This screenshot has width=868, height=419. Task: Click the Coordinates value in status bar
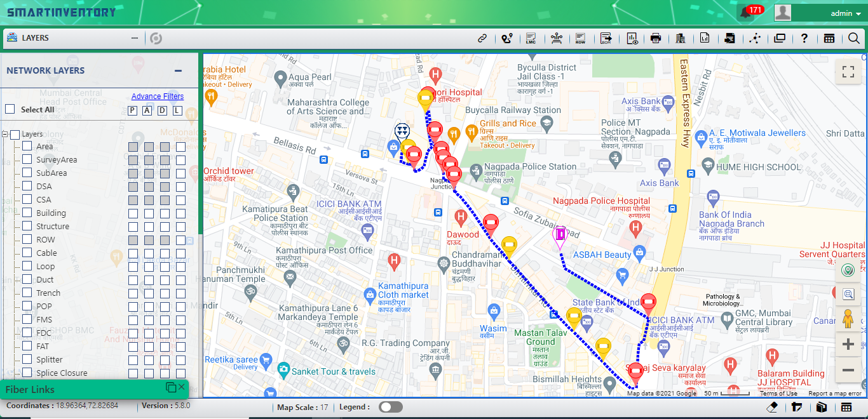tap(87, 405)
